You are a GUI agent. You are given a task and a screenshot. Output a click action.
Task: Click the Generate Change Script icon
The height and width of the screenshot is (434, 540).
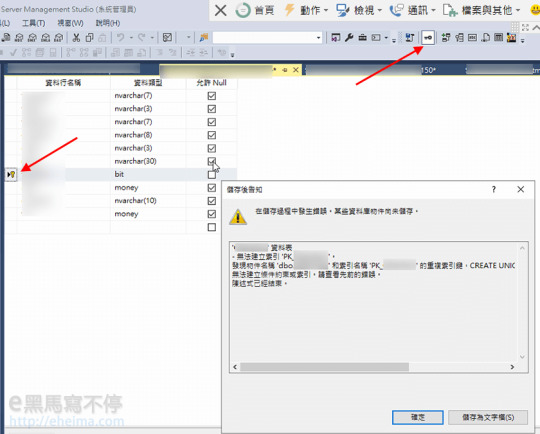409,38
